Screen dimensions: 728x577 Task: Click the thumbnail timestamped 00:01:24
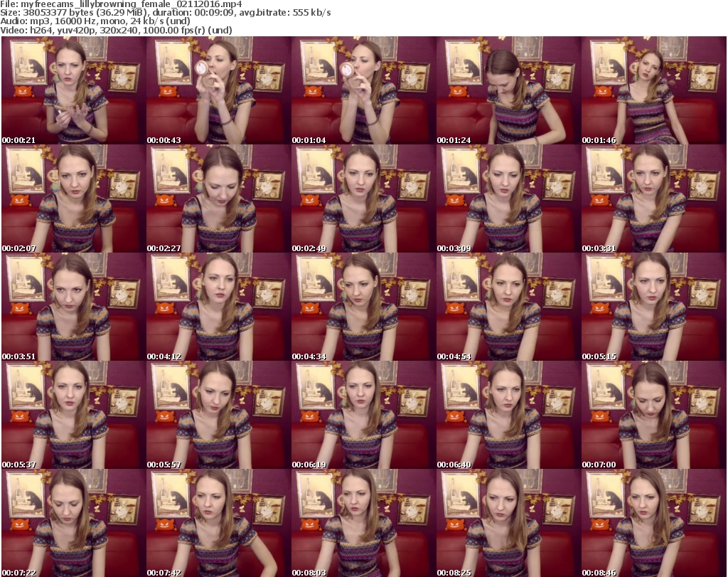tap(508, 90)
